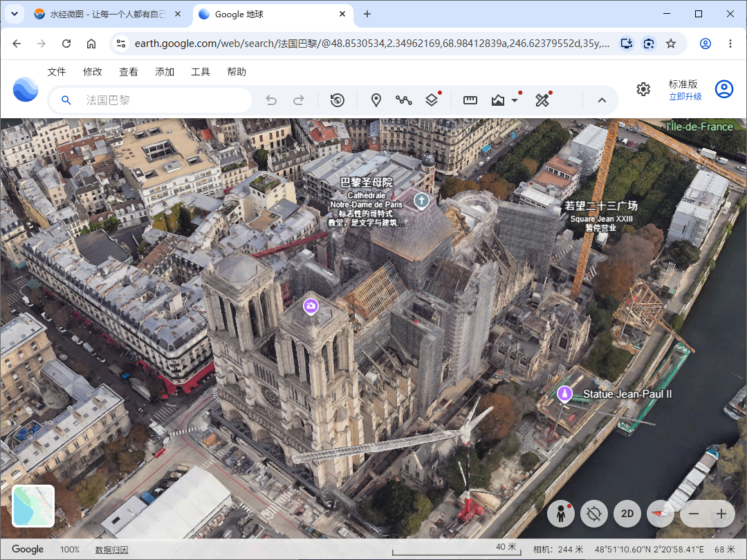The image size is (747, 560).
Task: Open the layers icon in toolbar
Action: click(x=432, y=100)
